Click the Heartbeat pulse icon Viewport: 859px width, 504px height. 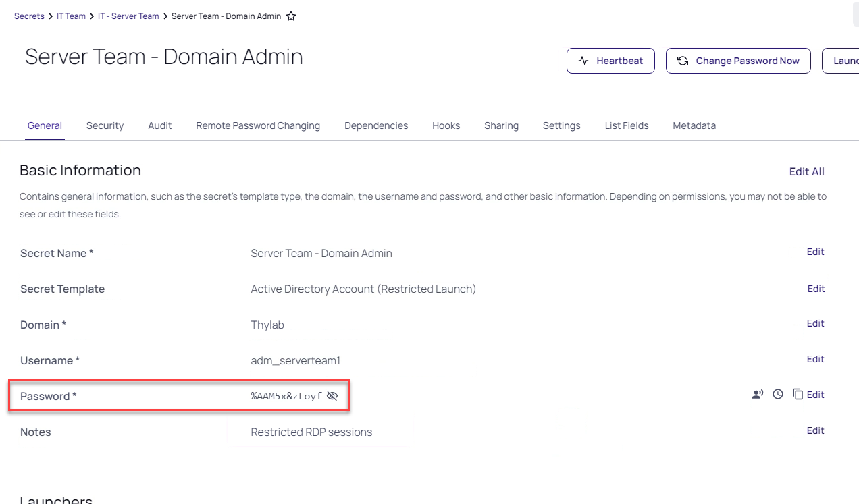(584, 61)
